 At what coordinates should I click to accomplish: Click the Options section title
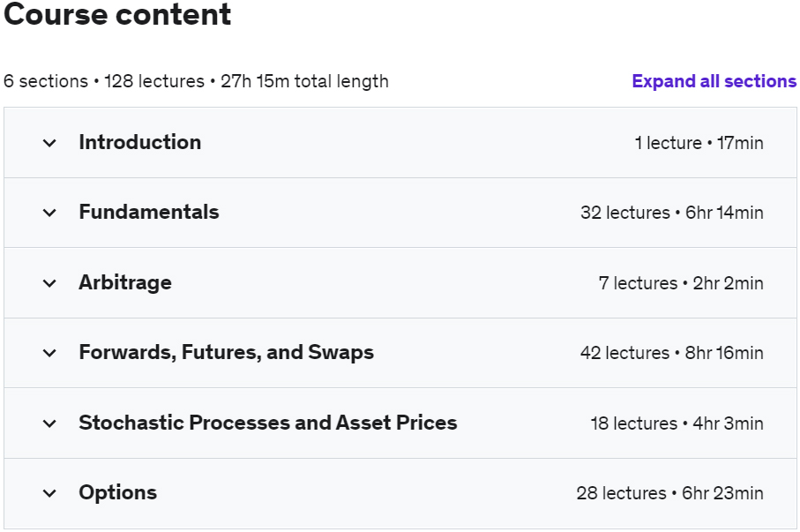click(117, 492)
